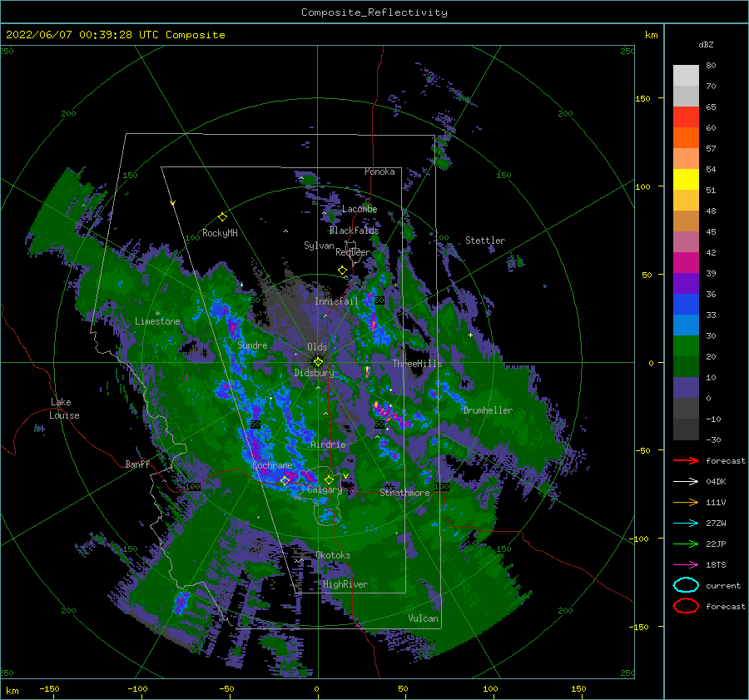The height and width of the screenshot is (700, 749).
Task: Click the Strathmore city label
Action: [x=404, y=493]
